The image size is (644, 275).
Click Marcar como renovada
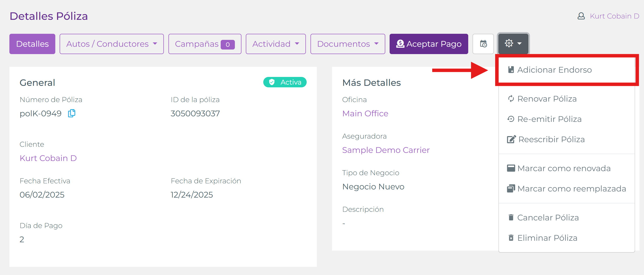tap(564, 168)
